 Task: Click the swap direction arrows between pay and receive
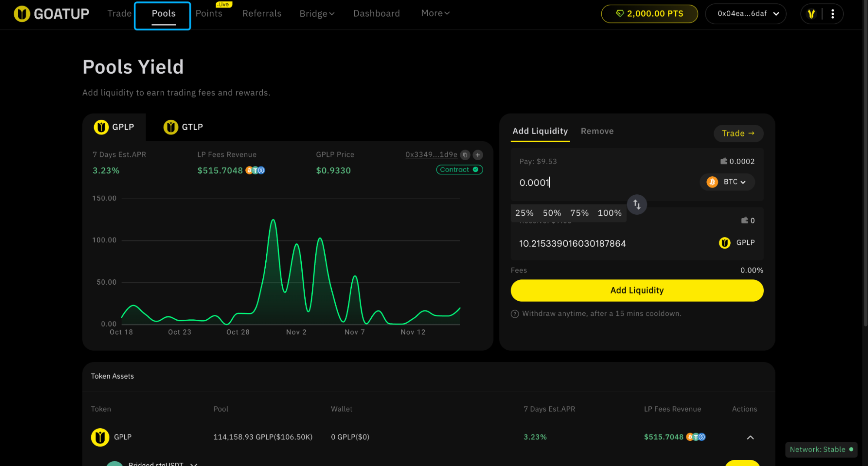[637, 204]
